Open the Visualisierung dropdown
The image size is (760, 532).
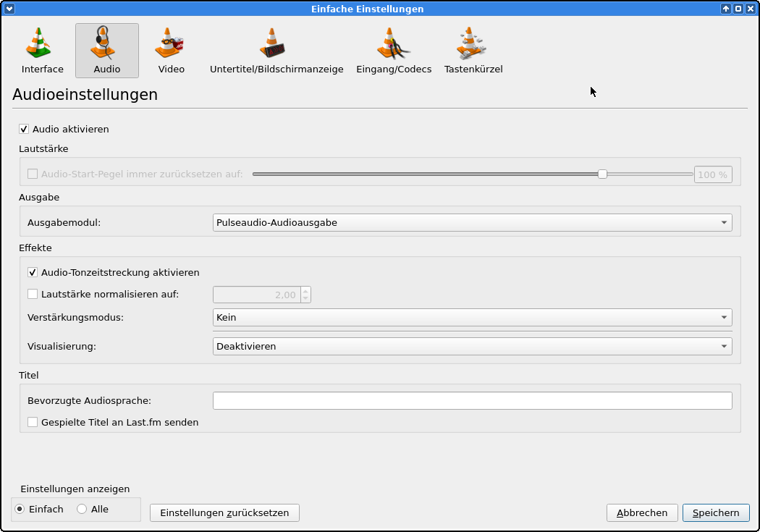(x=472, y=347)
